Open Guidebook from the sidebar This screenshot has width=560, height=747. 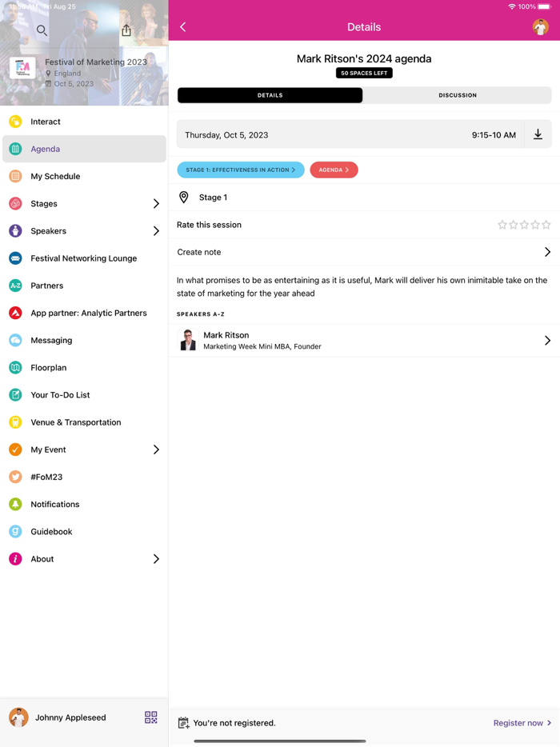[x=84, y=532]
